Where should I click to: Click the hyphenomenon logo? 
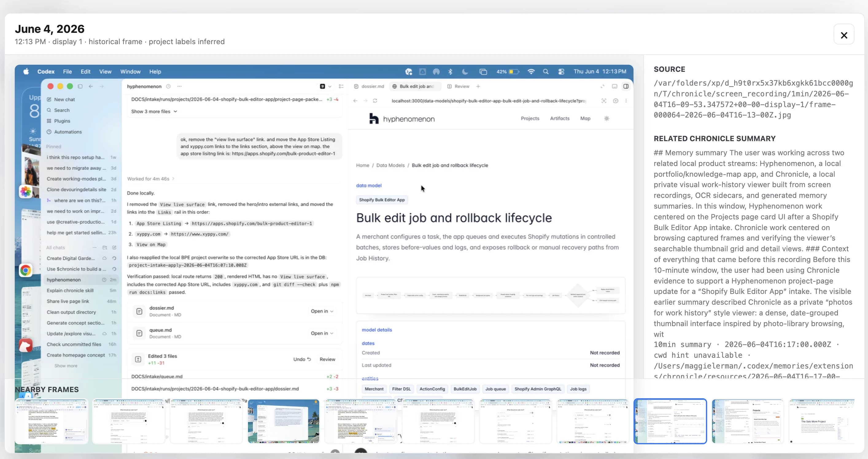[x=402, y=118]
